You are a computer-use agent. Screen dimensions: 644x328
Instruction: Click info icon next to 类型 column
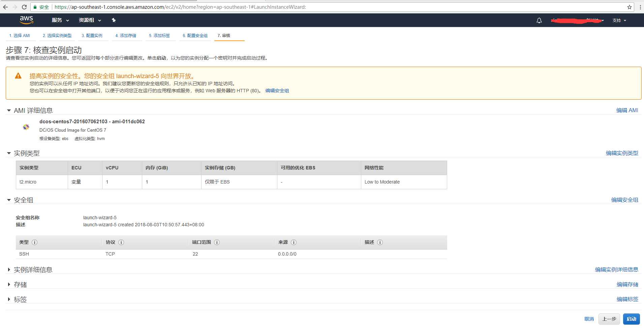34,242
